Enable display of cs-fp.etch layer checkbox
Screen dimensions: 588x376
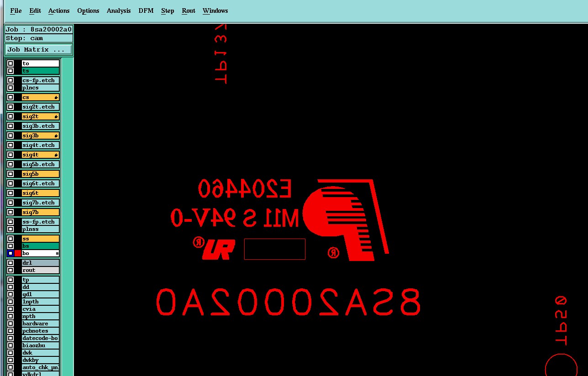tap(10, 80)
